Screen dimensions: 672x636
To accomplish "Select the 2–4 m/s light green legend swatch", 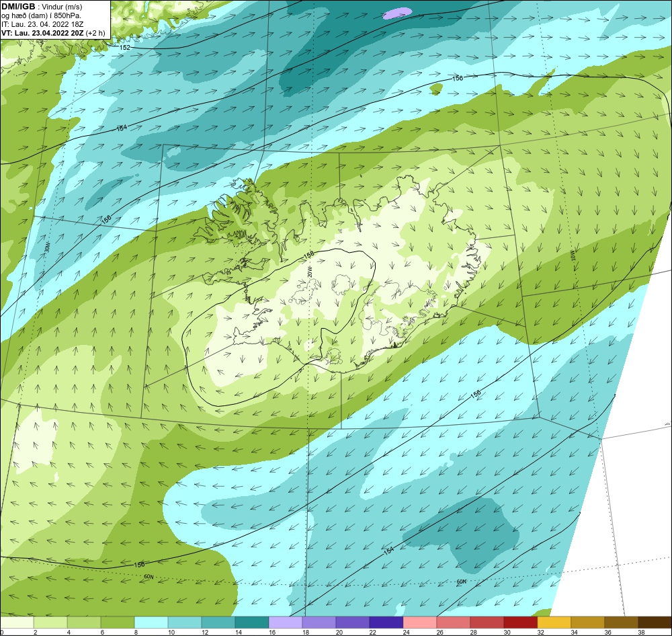I will (50, 623).
